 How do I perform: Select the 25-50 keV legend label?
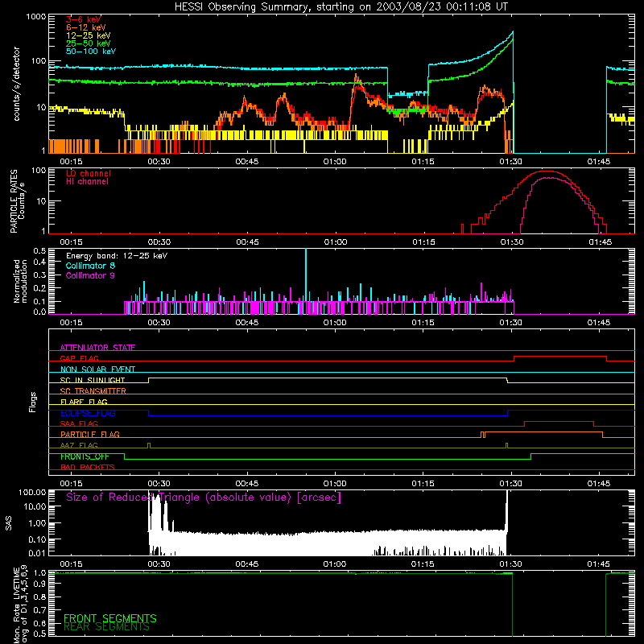coord(88,43)
